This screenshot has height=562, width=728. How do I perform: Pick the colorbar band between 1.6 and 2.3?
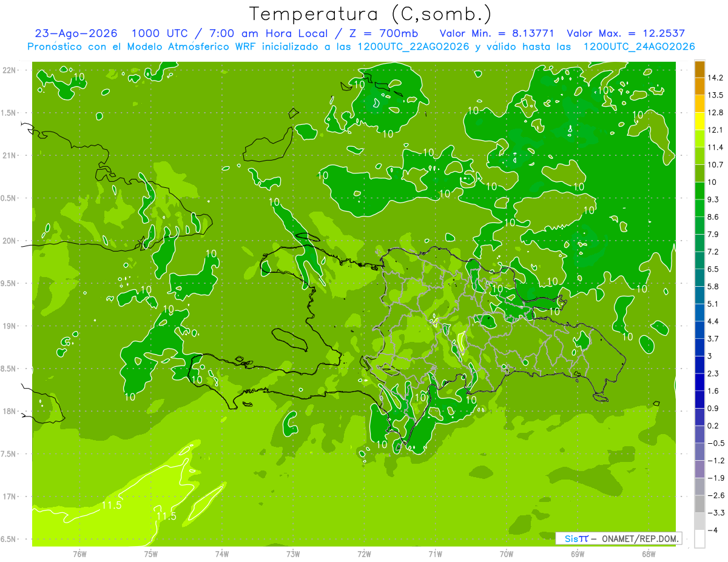point(699,382)
